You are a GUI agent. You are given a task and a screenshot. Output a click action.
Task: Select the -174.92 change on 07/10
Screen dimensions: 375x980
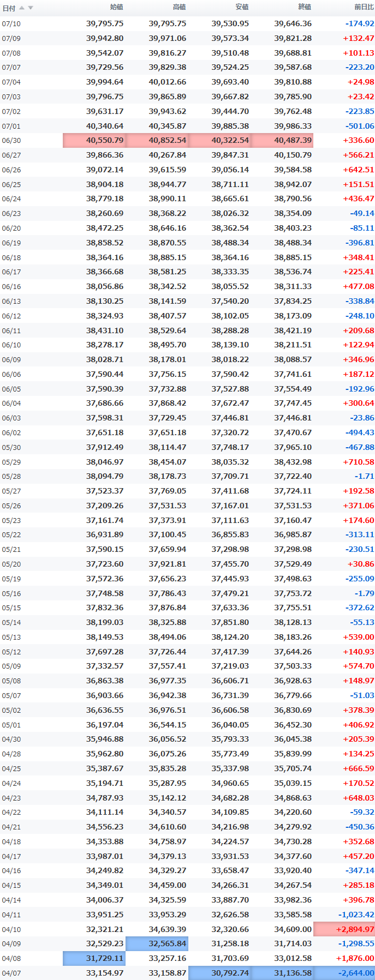(360, 24)
